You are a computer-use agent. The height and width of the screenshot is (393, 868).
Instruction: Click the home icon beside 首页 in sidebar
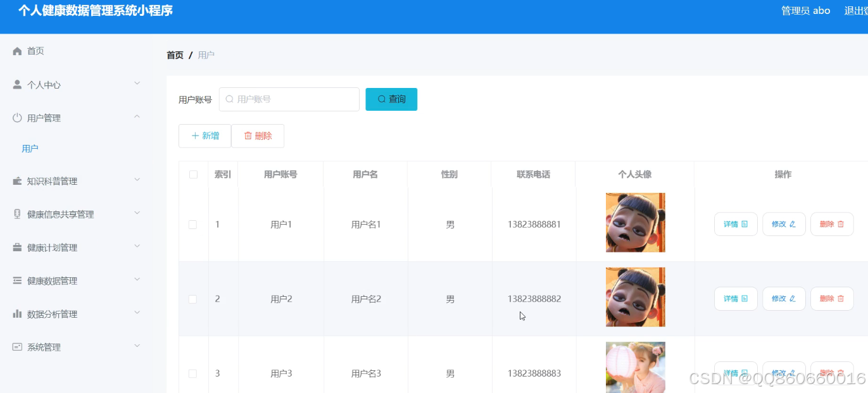(x=17, y=51)
